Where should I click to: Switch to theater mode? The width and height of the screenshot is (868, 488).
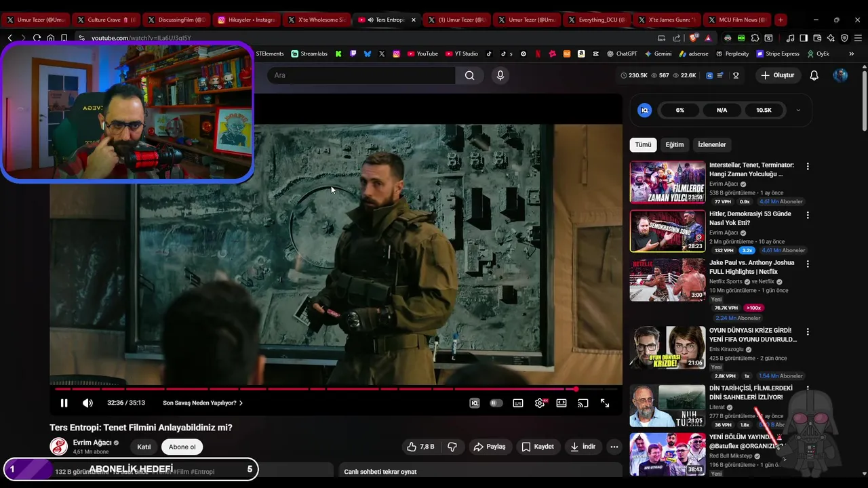(x=561, y=403)
